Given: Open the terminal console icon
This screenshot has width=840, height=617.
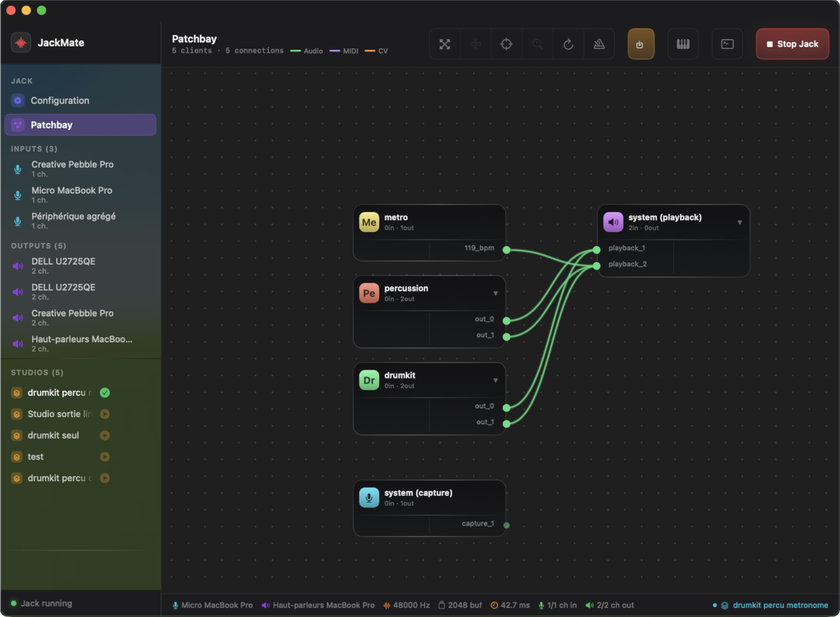Looking at the screenshot, I should click(x=727, y=44).
